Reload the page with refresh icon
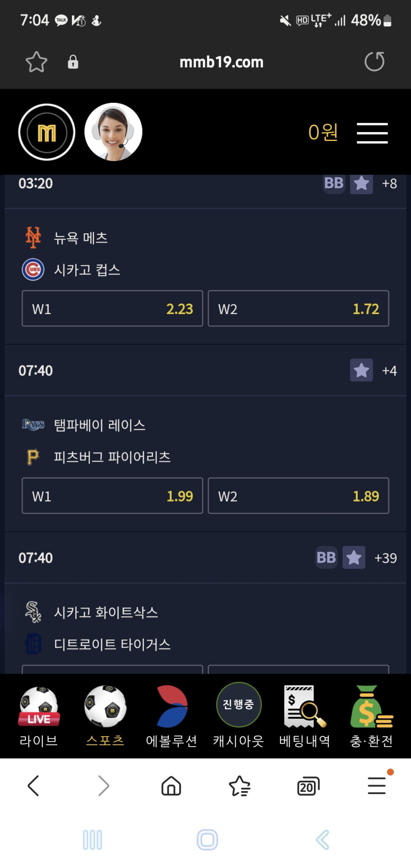Viewport: 411px width, 868px height. click(x=374, y=62)
